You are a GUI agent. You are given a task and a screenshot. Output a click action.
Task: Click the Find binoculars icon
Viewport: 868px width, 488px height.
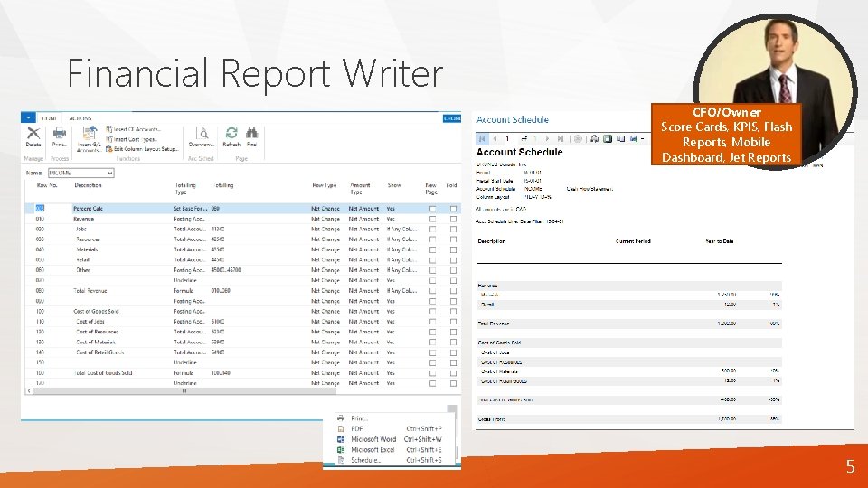point(252,132)
